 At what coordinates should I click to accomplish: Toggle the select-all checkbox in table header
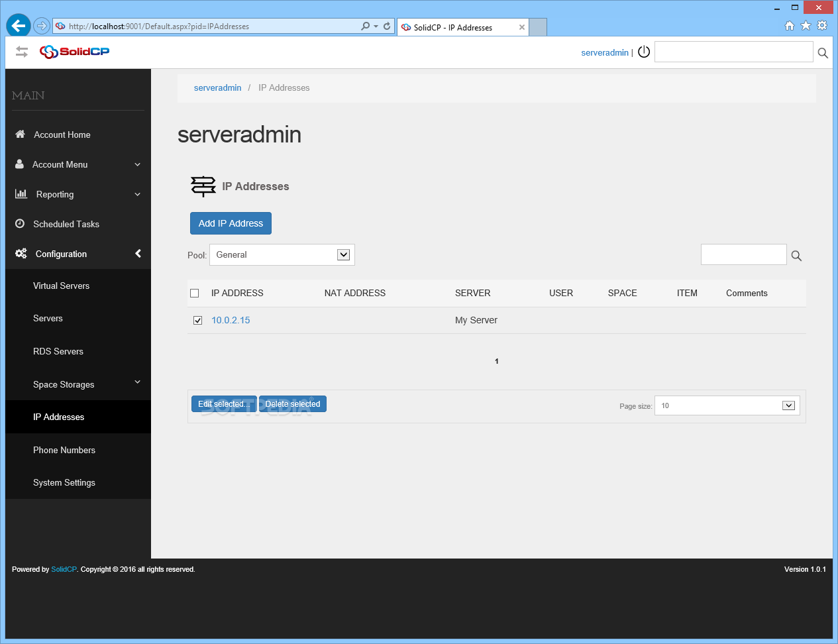(195, 293)
